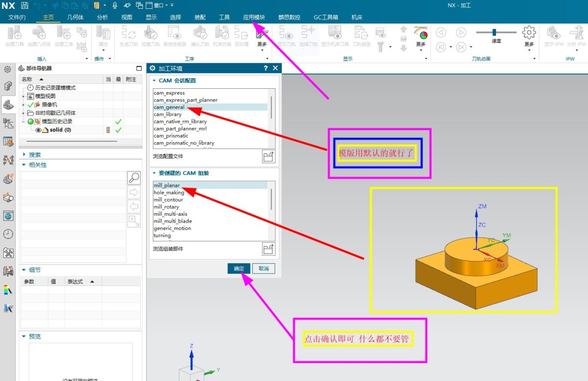This screenshot has width=588, height=381.
Task: Click the magnifier icon in the Dependencies panel
Action: pos(134,178)
